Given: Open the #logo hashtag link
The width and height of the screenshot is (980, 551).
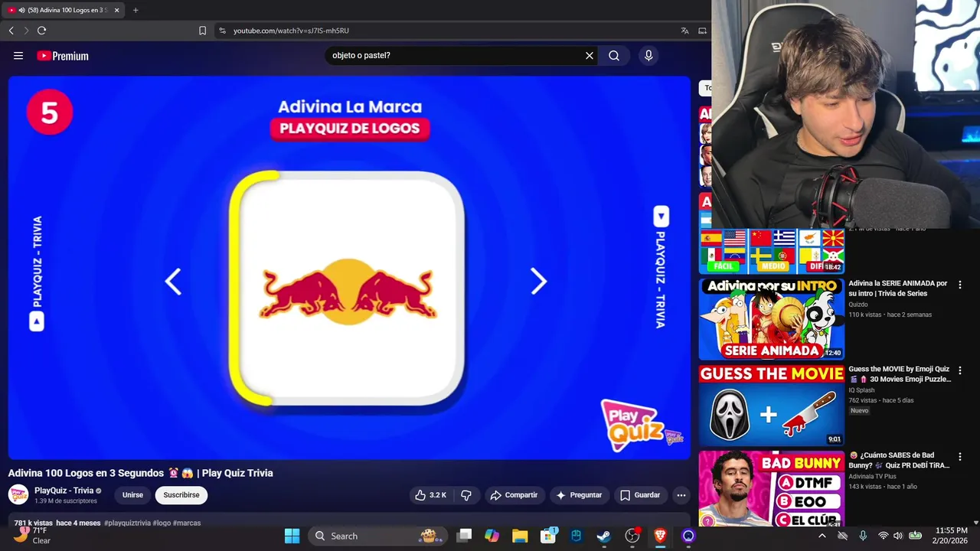Looking at the screenshot, I should 162,523.
